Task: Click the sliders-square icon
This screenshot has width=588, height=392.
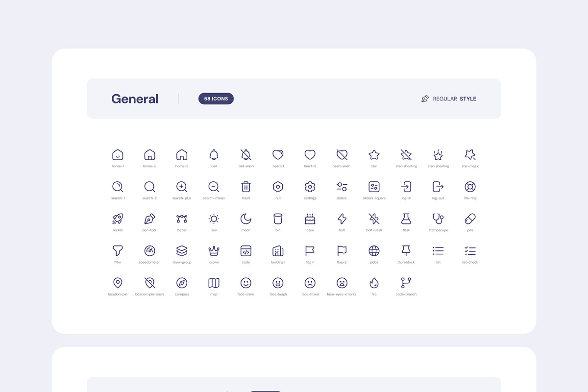Action: (374, 187)
